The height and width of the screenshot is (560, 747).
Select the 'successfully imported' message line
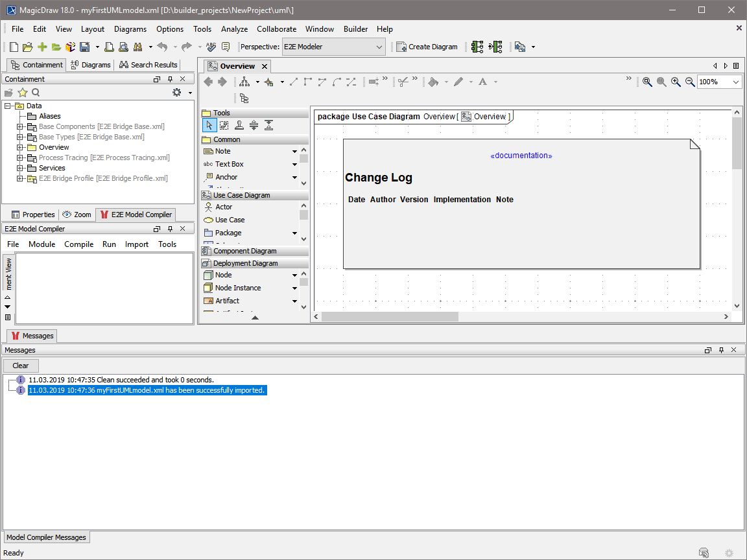(147, 390)
